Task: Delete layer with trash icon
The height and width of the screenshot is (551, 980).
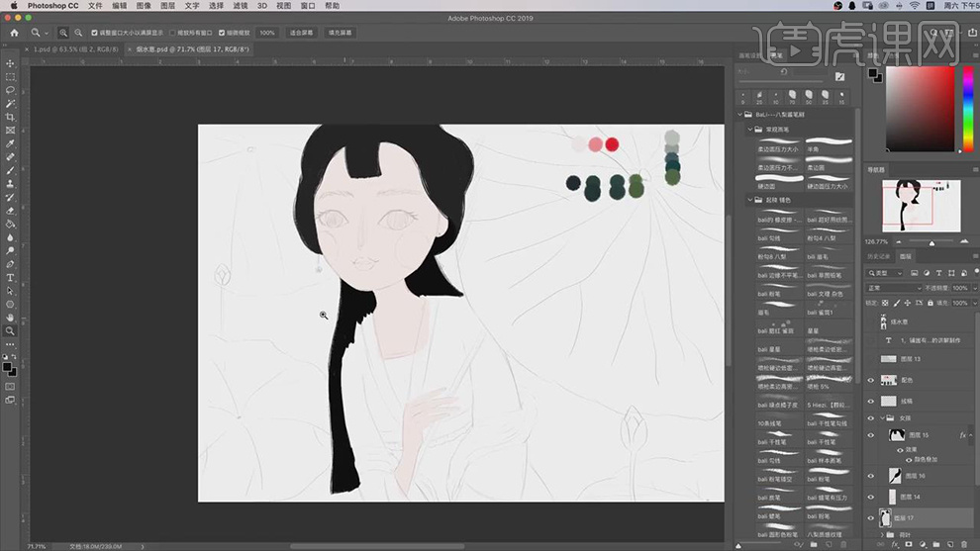Action: 964,545
